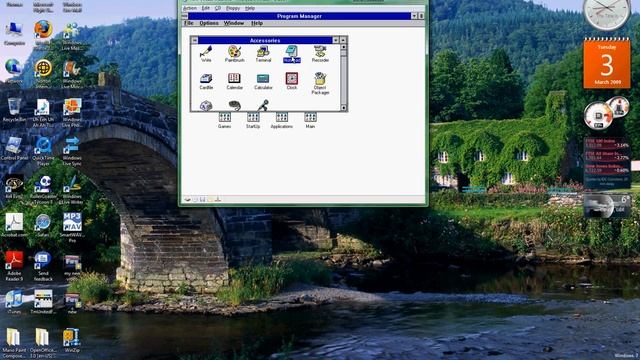Select the Windows Live Sync shortcut
This screenshot has width=640, height=360.
click(72, 151)
